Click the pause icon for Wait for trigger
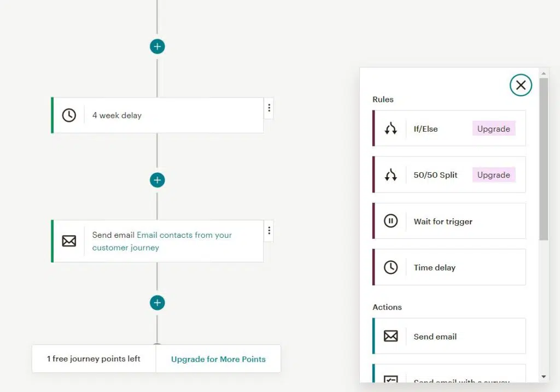 pos(390,221)
